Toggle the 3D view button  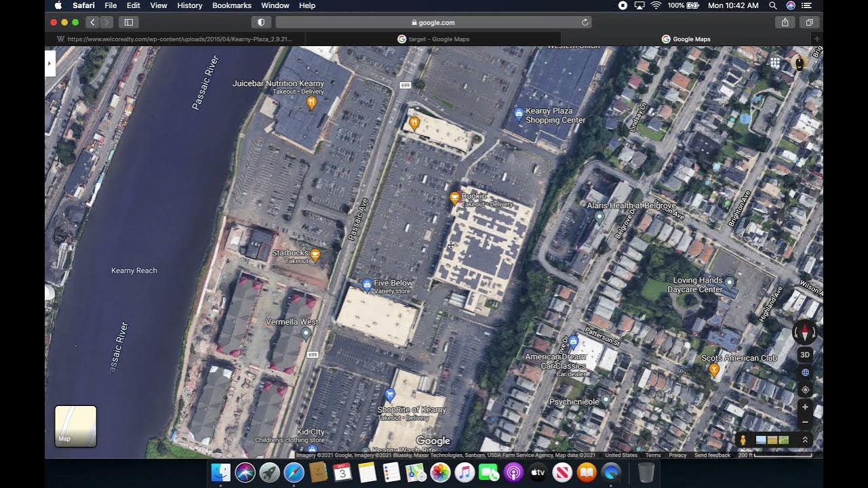pyautogui.click(x=805, y=354)
